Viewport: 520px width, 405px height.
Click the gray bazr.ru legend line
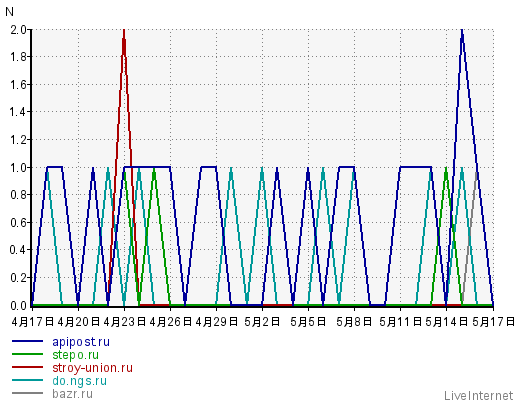click(x=27, y=393)
